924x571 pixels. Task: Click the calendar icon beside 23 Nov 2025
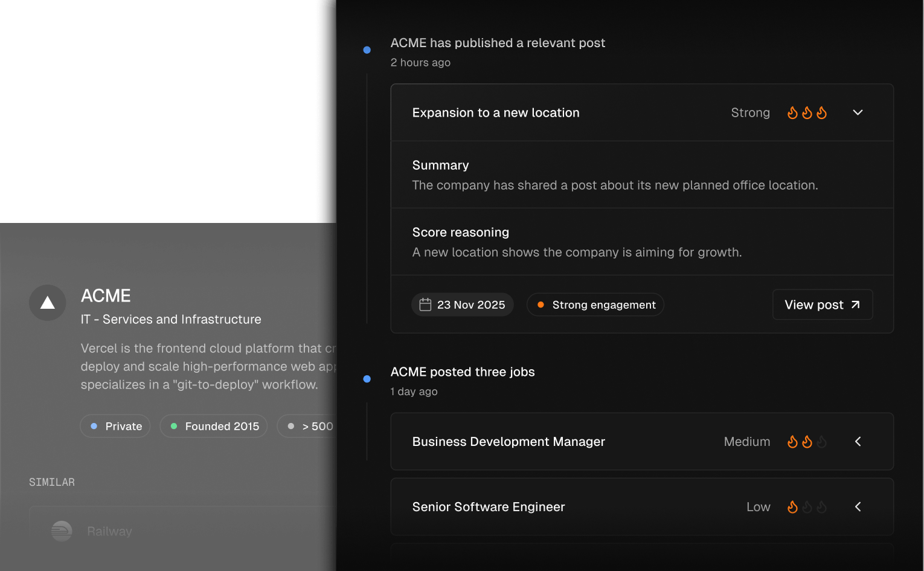(x=425, y=305)
